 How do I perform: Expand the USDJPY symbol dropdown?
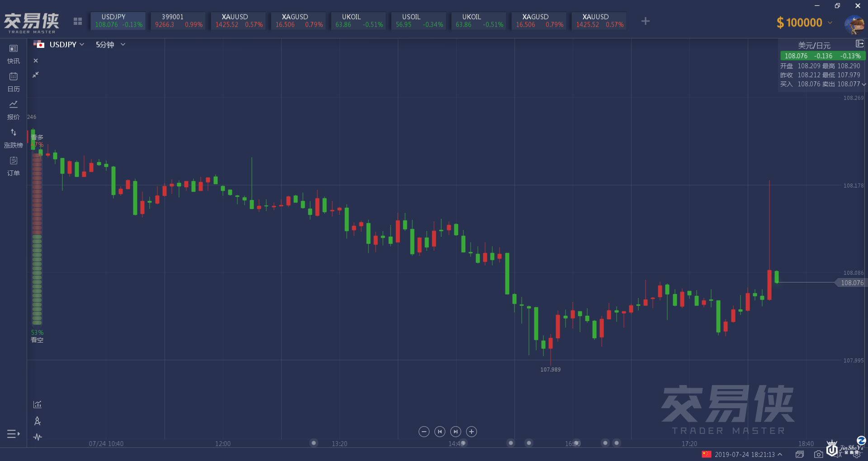66,44
